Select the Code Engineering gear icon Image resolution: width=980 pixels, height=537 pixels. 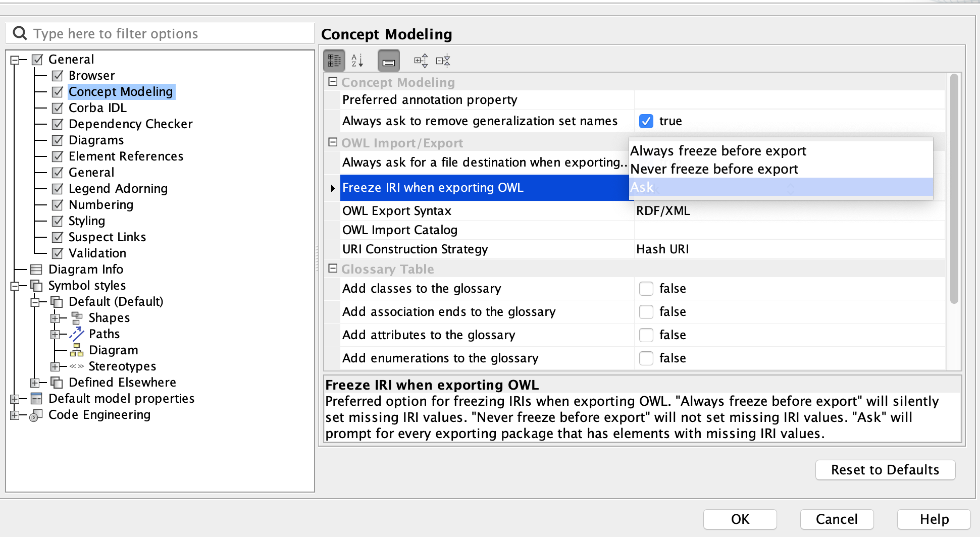point(36,415)
